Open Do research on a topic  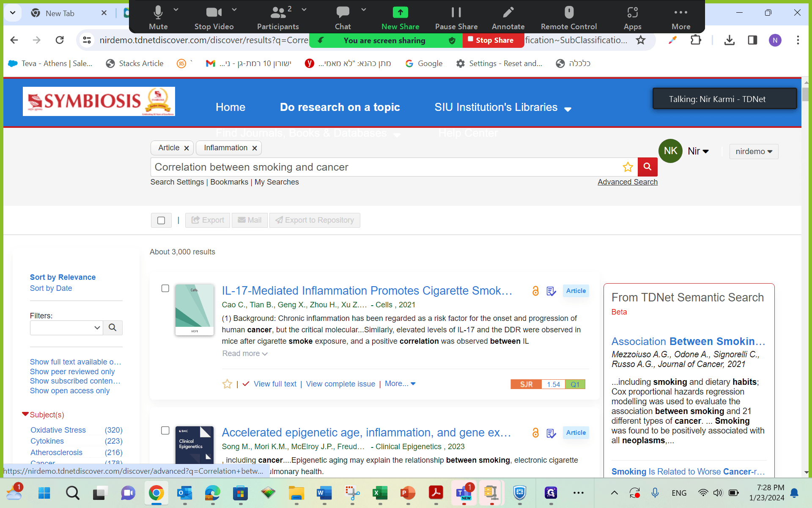(x=340, y=108)
